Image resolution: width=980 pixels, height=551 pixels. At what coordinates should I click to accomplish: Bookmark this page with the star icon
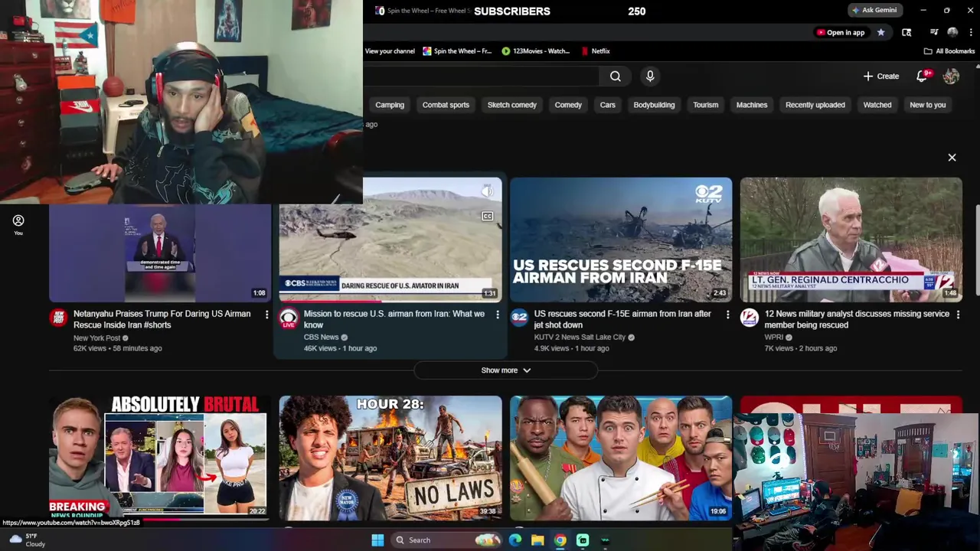880,32
